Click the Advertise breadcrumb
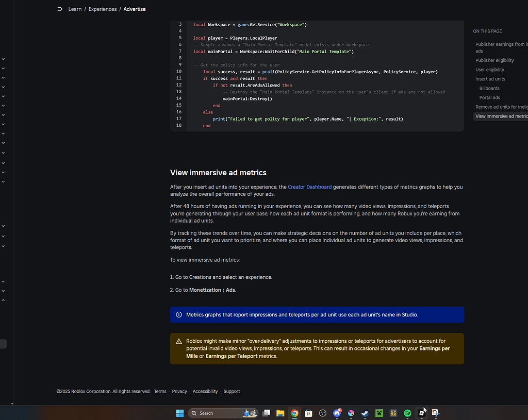The image size is (528, 420). 135,9
